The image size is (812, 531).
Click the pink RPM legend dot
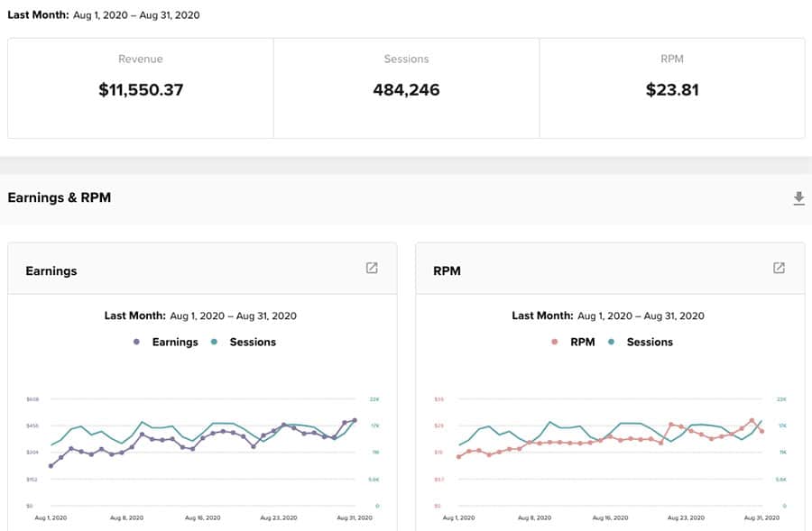click(x=555, y=342)
